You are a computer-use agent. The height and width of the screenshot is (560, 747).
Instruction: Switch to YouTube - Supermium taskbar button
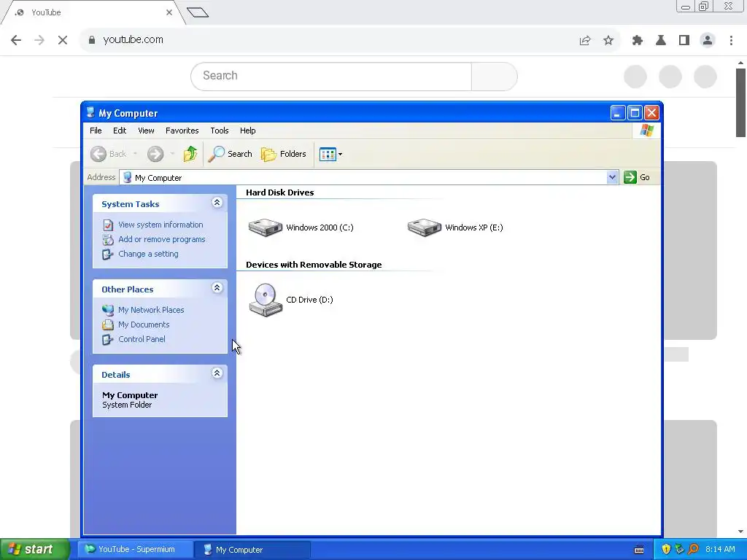(136, 550)
